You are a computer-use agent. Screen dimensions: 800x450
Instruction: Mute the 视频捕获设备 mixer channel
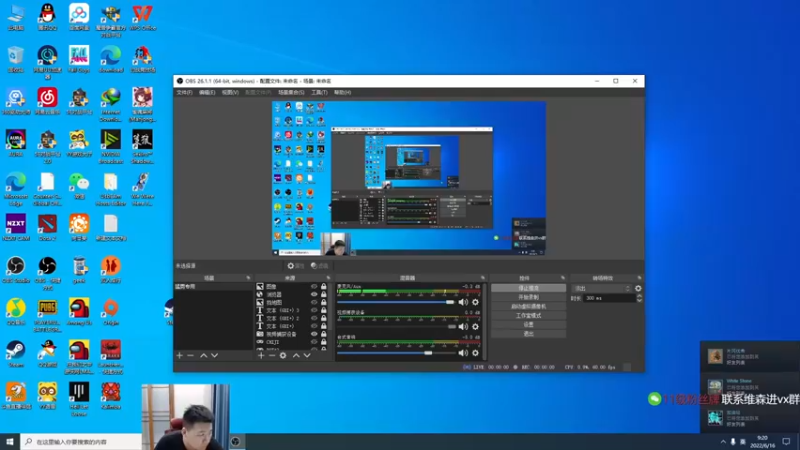point(463,327)
